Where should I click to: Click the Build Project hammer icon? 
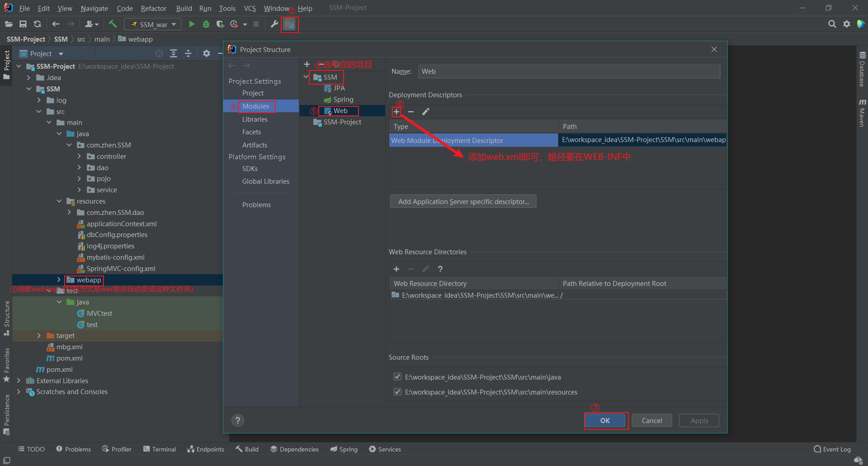113,24
